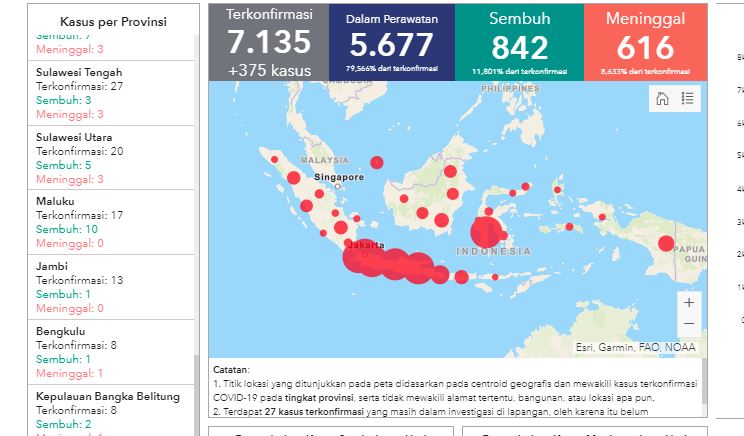Screen dimensions: 744x436
Task: Click the green Sembuh 842 card
Action: [519, 42]
